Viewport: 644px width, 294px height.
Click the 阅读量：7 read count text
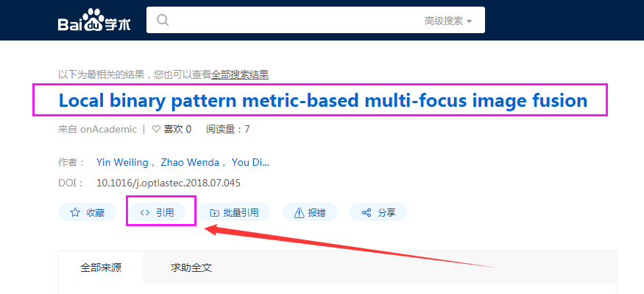pos(228,129)
